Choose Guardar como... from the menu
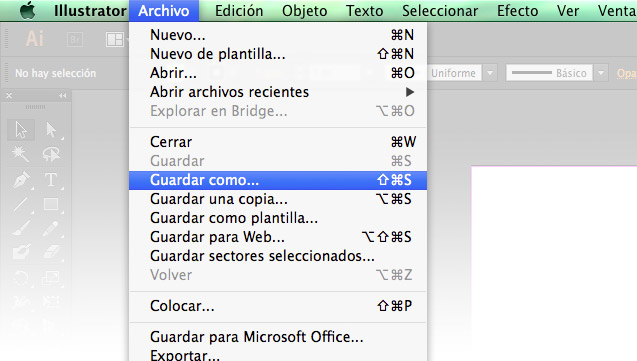The width and height of the screenshot is (637, 361). (278, 180)
